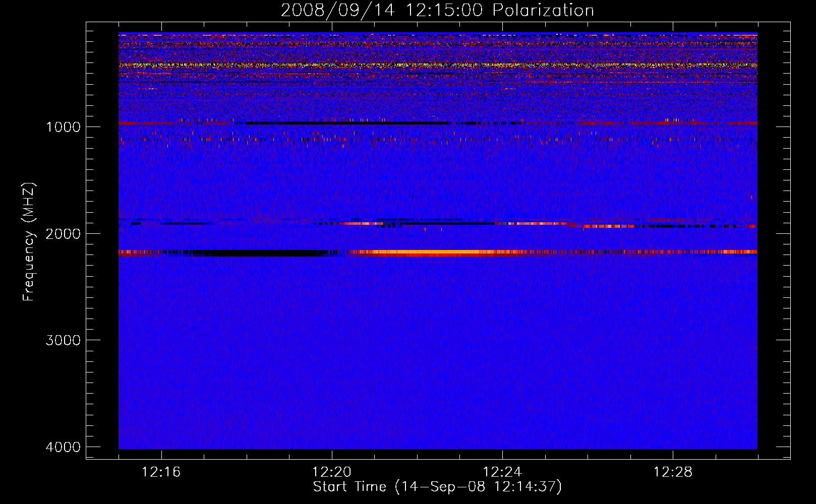Click the plot title '2008/09/14 12:15:00 Polarization'
Viewport: 816px width, 504px height.
[437, 11]
